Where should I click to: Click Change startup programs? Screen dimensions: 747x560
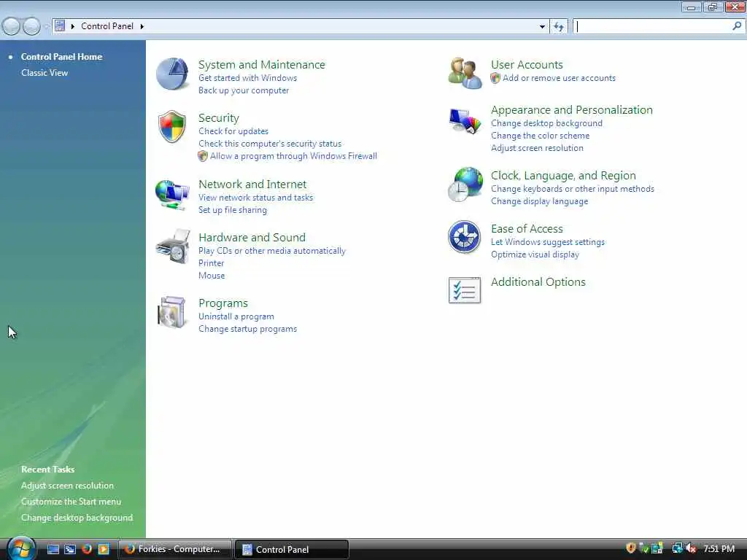(x=248, y=329)
